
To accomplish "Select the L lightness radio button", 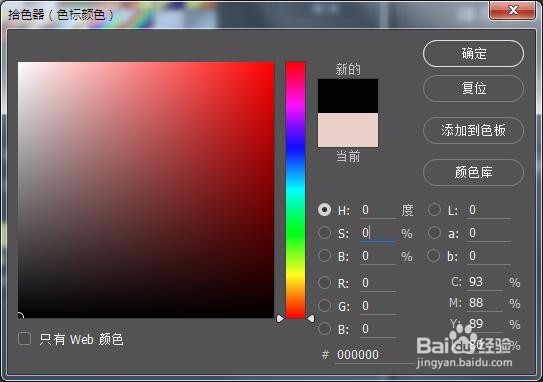I will point(434,210).
